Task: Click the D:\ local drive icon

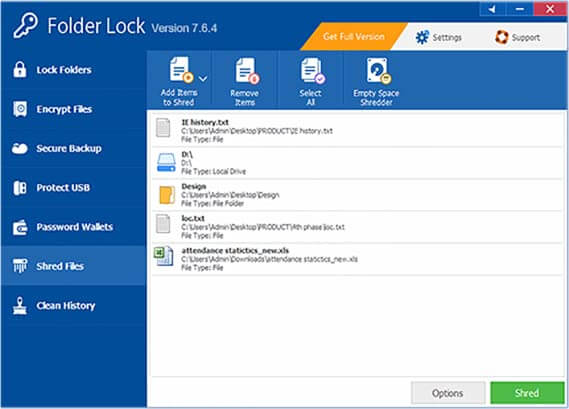Action: [x=167, y=162]
